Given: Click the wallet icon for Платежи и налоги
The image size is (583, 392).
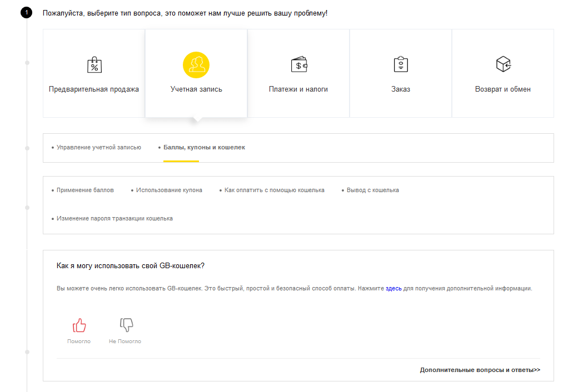Looking at the screenshot, I should pyautogui.click(x=298, y=65).
